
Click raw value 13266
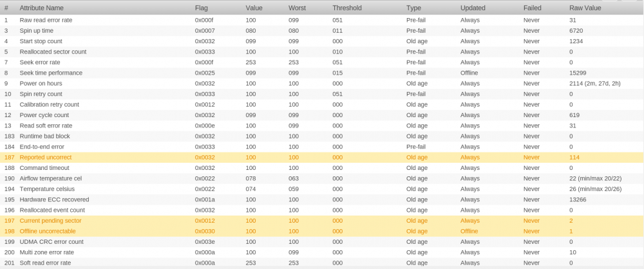pyautogui.click(x=578, y=199)
